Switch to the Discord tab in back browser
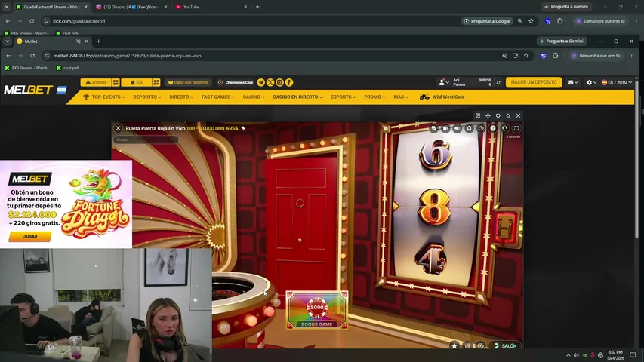The image size is (644, 362). pyautogui.click(x=131, y=7)
